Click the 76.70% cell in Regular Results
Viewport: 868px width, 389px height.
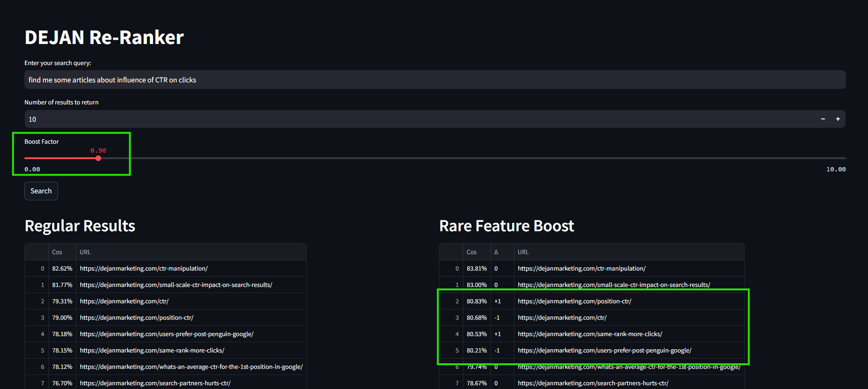coord(62,383)
